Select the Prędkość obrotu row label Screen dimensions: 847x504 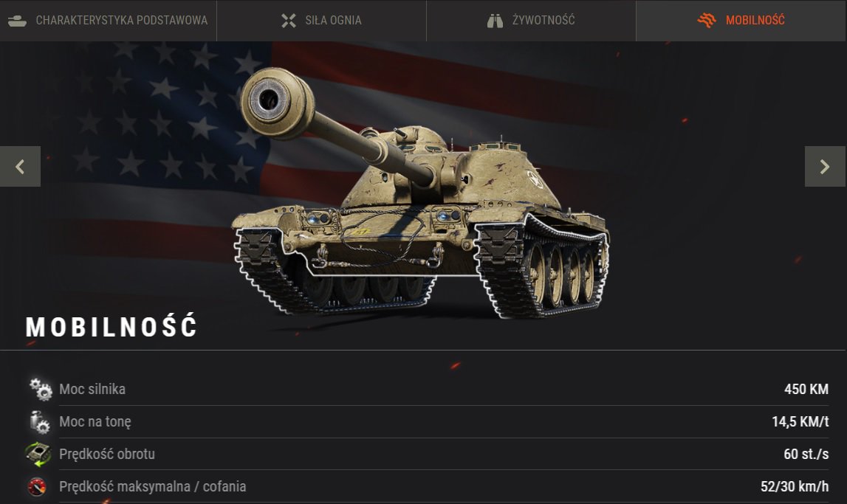[x=107, y=455]
